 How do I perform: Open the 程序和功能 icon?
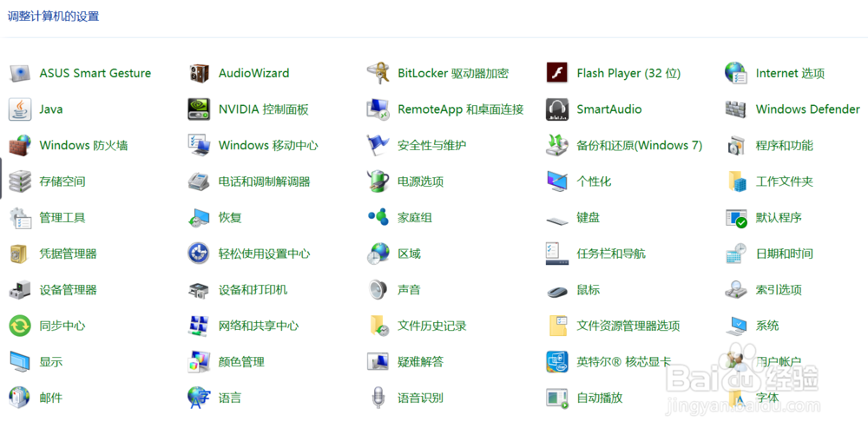tap(736, 145)
